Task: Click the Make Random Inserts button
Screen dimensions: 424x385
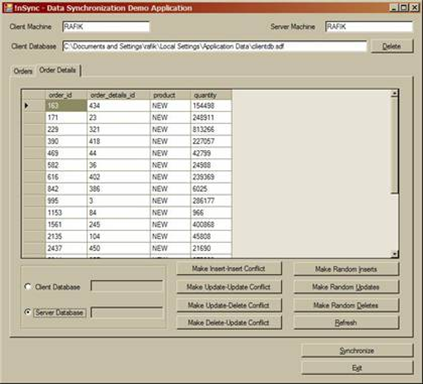Action: 346,269
